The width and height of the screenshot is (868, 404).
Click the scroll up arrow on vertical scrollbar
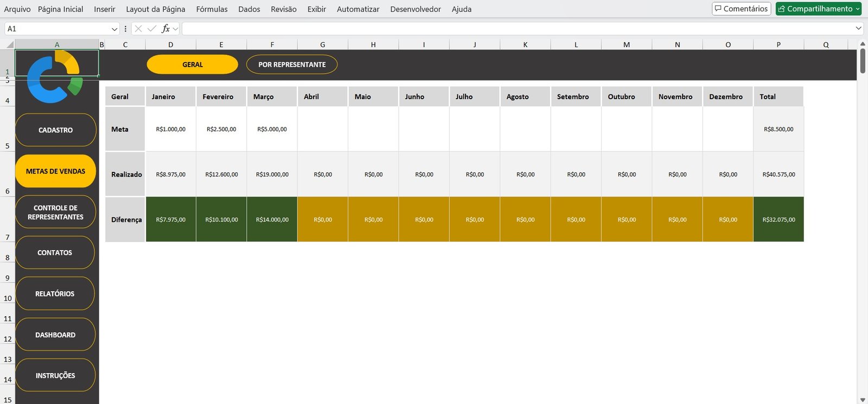(x=862, y=44)
